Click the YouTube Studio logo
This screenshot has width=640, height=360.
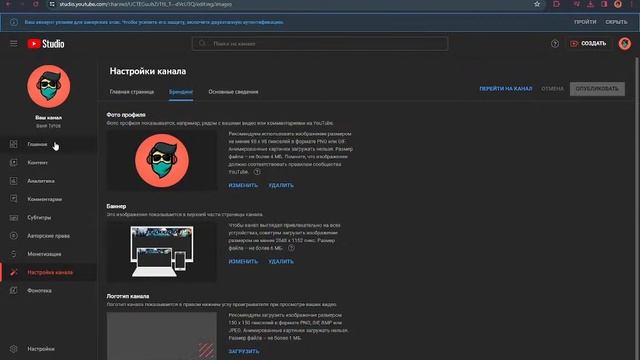tap(46, 44)
